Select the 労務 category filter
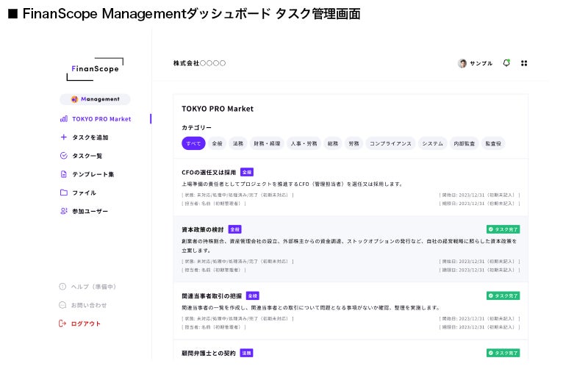The width and height of the screenshot is (588, 391). pos(354,143)
